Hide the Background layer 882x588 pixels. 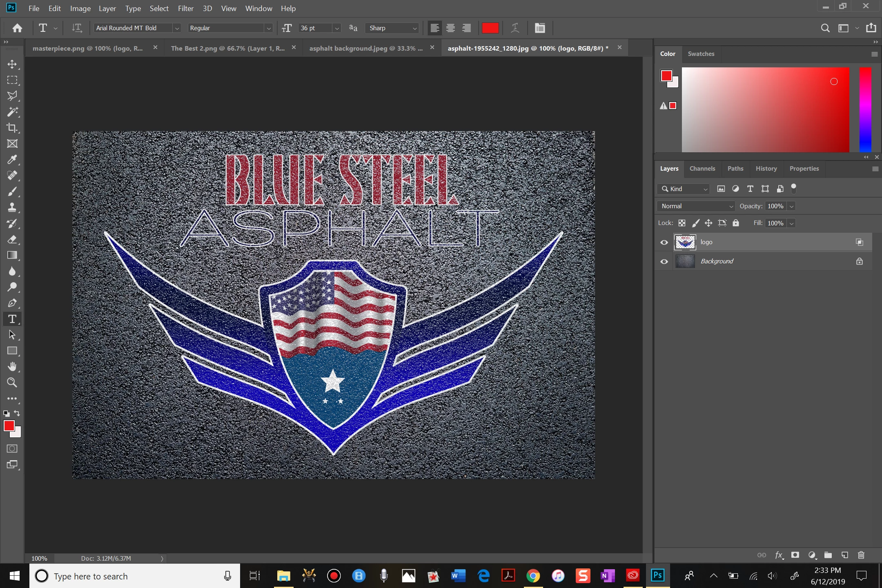point(664,262)
